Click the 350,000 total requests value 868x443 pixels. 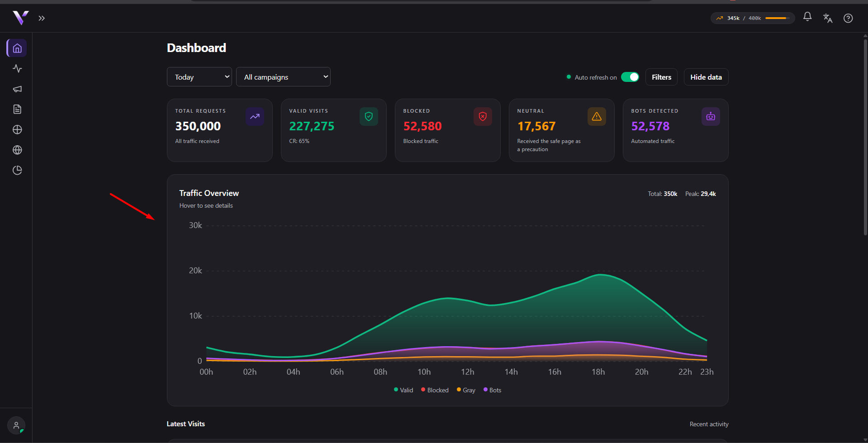click(198, 126)
